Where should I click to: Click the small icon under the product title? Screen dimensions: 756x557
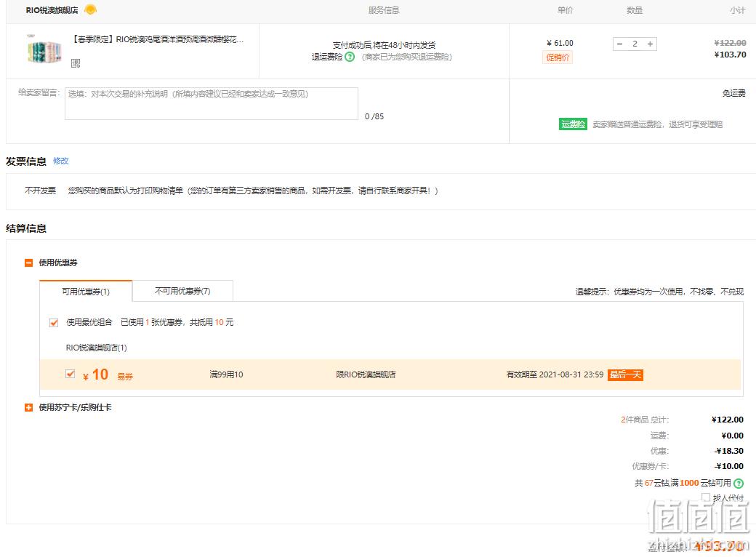coord(76,63)
